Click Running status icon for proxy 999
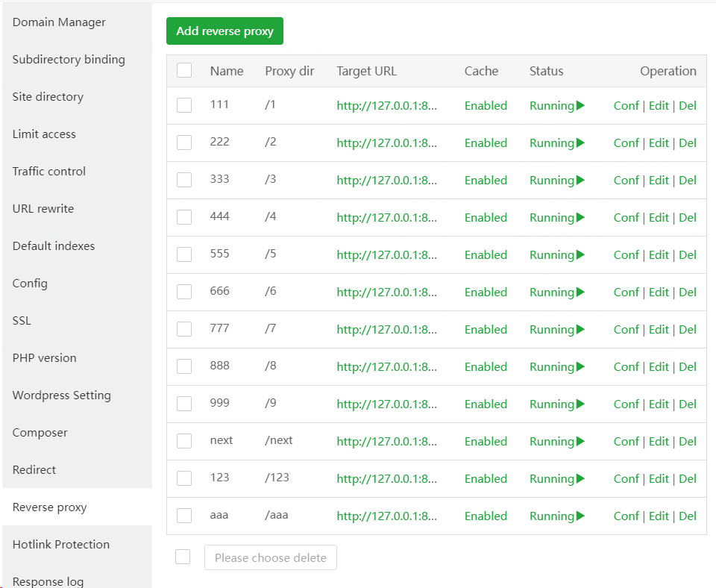716x588 pixels. [x=580, y=404]
